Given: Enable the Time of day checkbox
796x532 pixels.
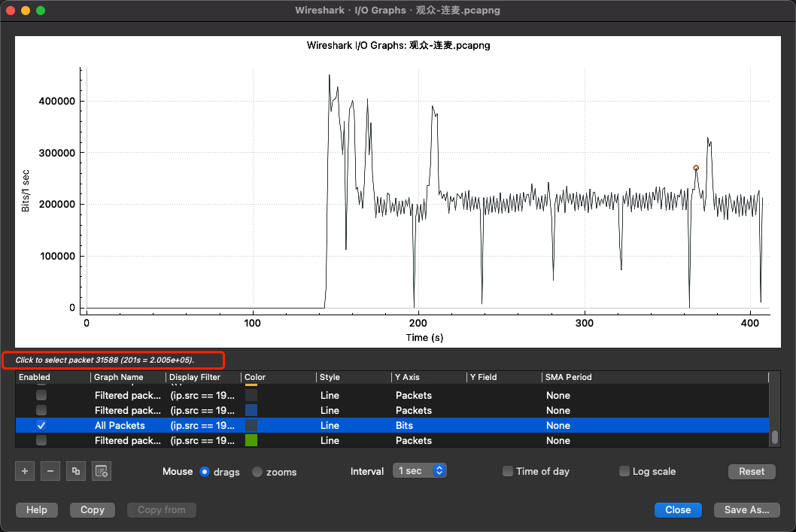Looking at the screenshot, I should click(x=508, y=471).
